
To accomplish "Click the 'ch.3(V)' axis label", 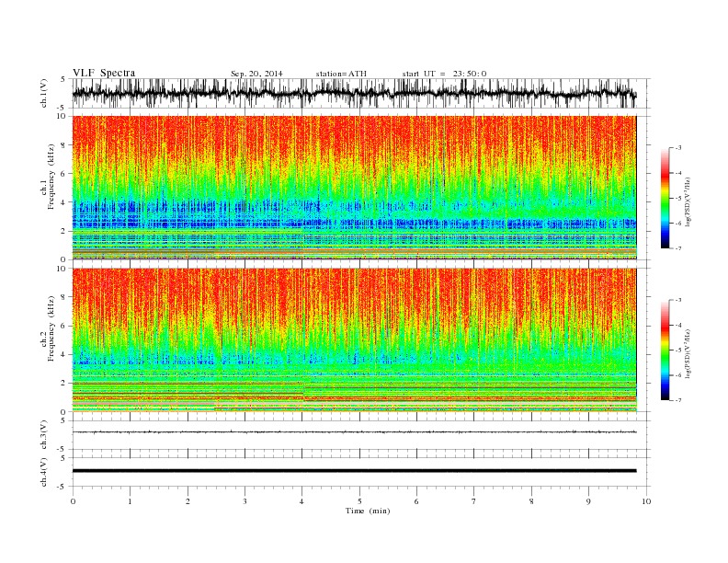I will coord(43,435).
